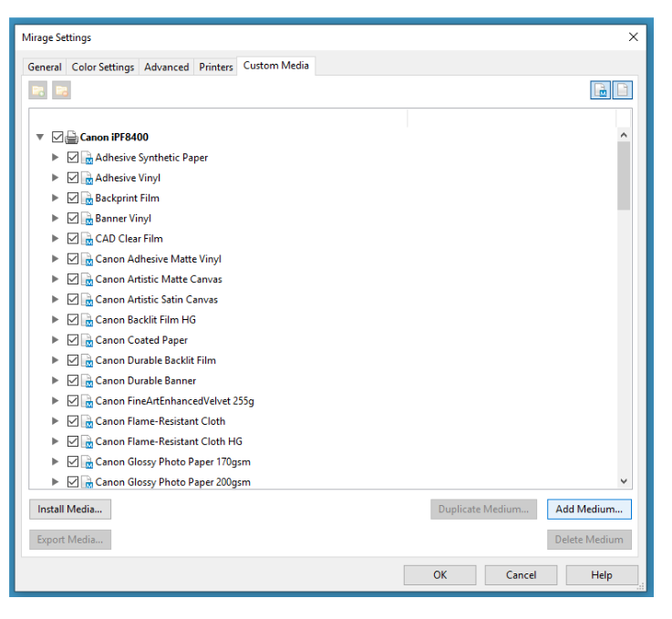Click the media list scroll down arrow
Screen dimensions: 672x619
pos(624,481)
